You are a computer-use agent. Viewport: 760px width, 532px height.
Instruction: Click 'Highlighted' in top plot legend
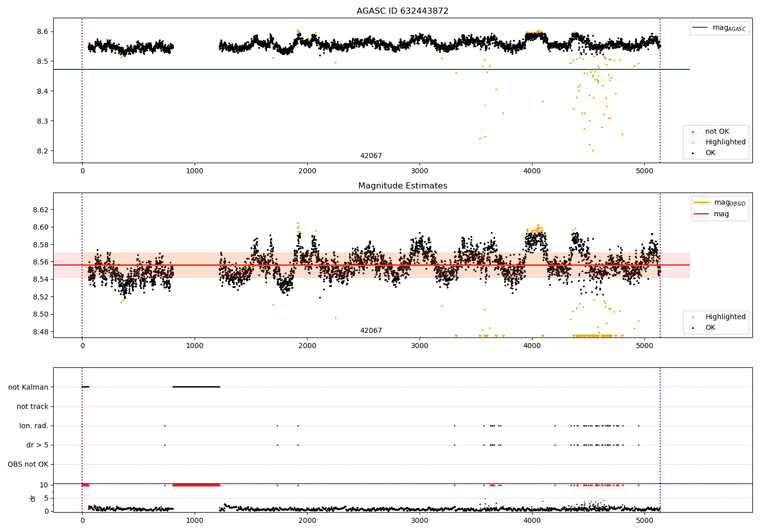point(725,142)
